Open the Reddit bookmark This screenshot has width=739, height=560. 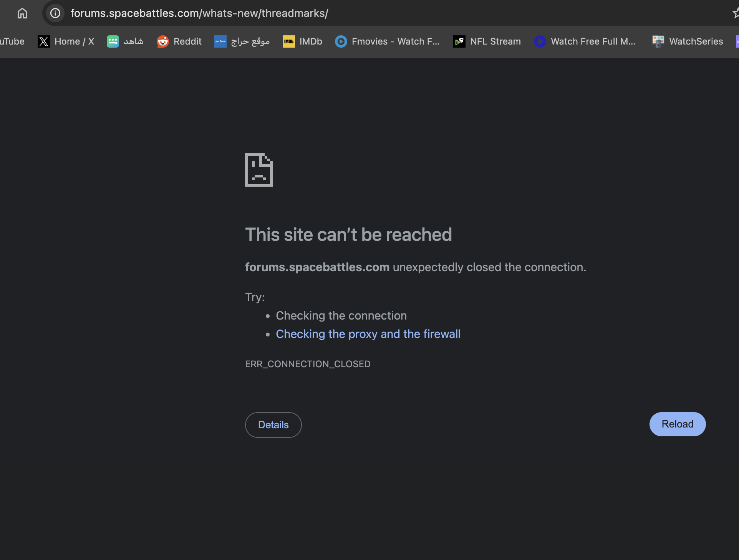[179, 41]
